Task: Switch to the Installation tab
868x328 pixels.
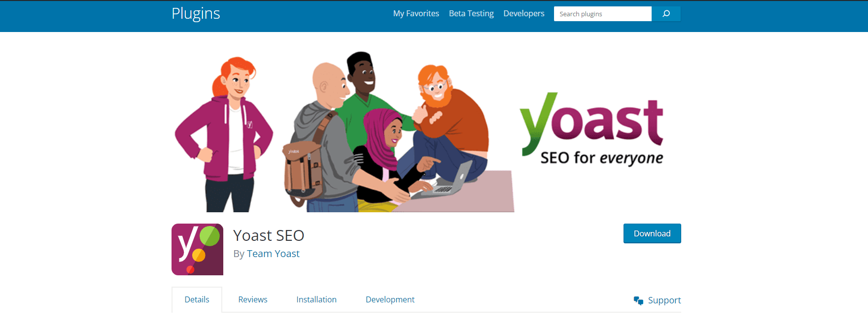Action: point(316,299)
